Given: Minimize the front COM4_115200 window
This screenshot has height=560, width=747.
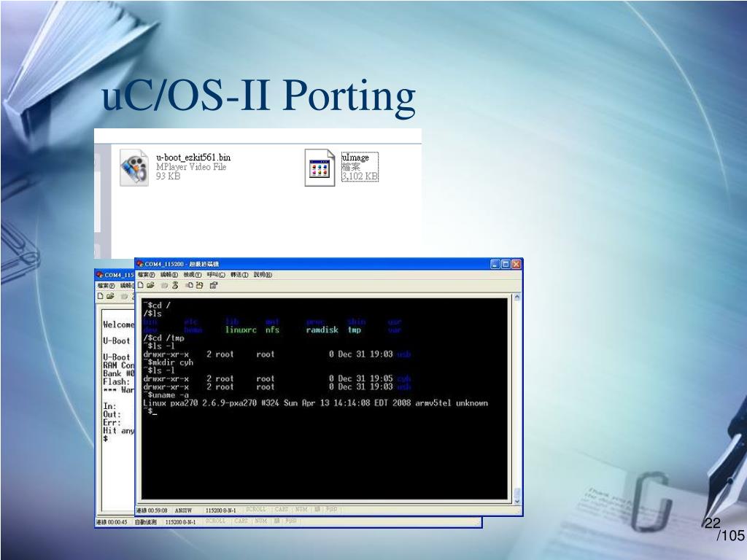Looking at the screenshot, I should pyautogui.click(x=495, y=264).
